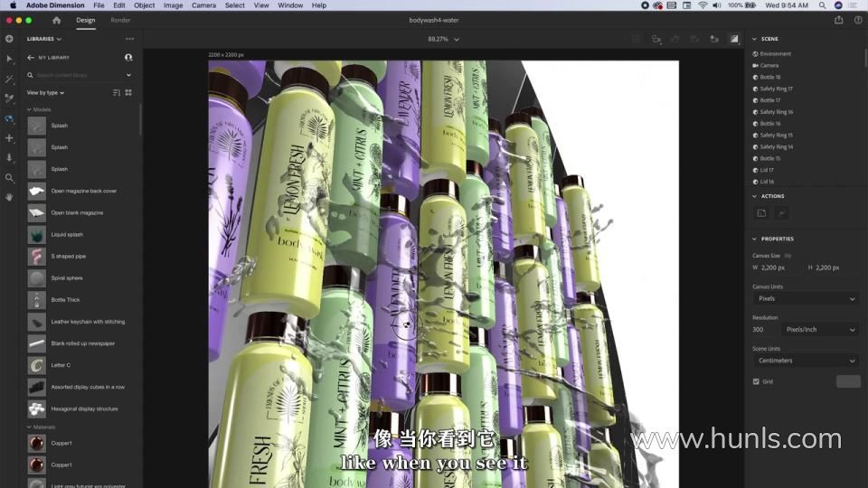Collapse the ACTIONS panel section
This screenshot has height=488, width=868.
tap(754, 196)
